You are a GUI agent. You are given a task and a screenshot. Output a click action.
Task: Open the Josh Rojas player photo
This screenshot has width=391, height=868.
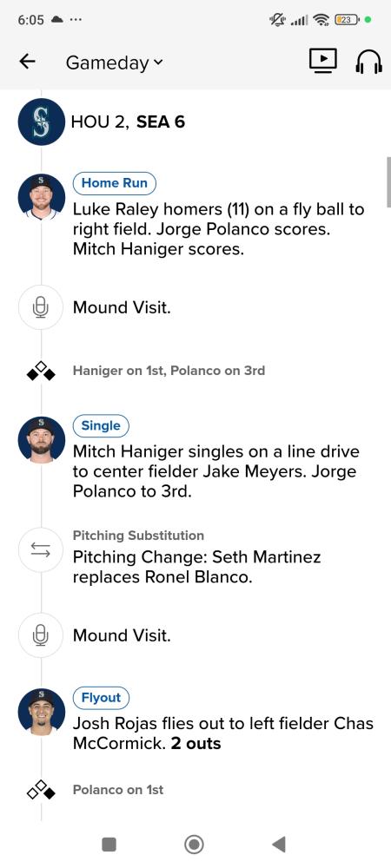(41, 712)
